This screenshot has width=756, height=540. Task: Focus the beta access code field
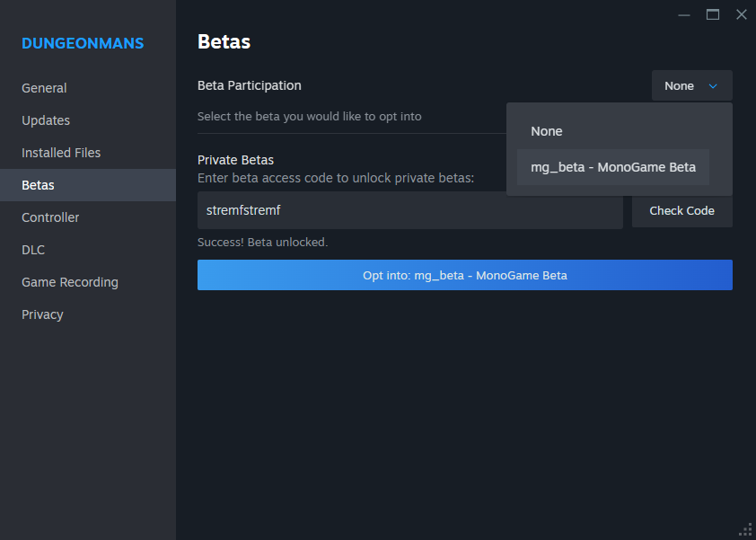[409, 210]
